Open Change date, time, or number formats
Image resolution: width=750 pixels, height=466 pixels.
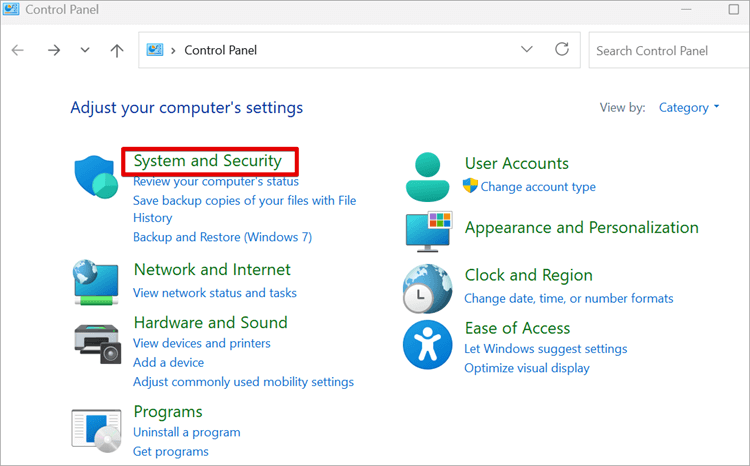[569, 299]
